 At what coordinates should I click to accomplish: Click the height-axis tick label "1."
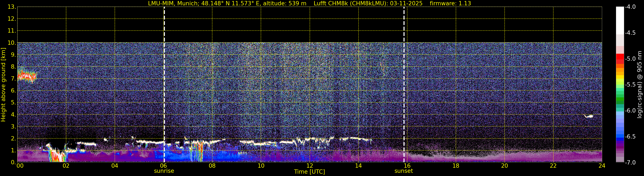click(x=13, y=151)
